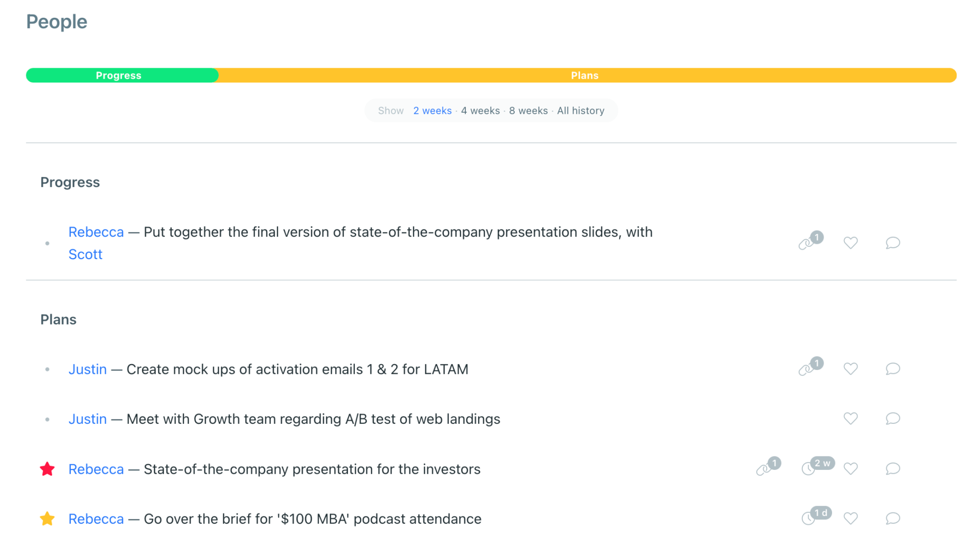Open comments on the investors presentation plan
980x552 pixels.
[x=892, y=469]
